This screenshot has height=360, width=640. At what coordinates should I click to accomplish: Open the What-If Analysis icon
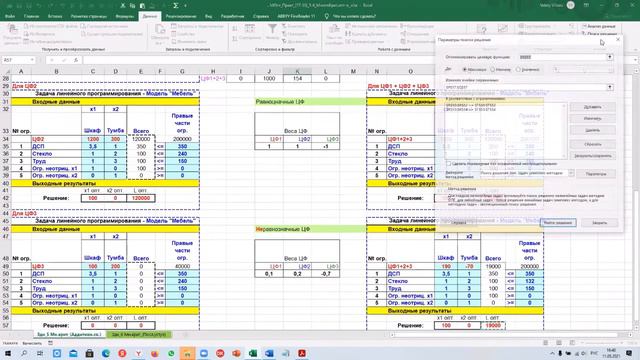click(x=482, y=30)
